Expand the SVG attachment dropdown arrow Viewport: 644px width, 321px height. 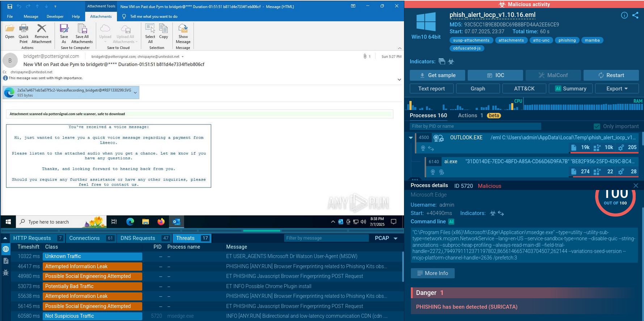pyautogui.click(x=135, y=93)
